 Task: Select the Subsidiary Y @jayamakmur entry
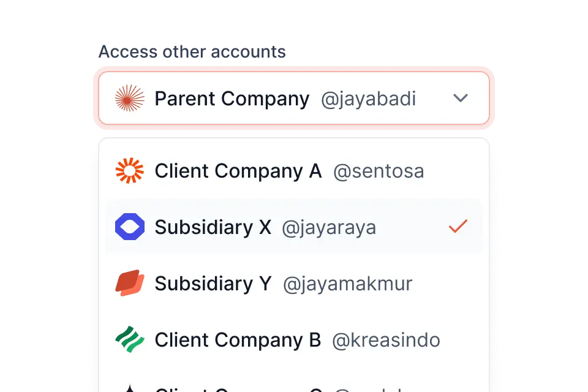(257, 283)
